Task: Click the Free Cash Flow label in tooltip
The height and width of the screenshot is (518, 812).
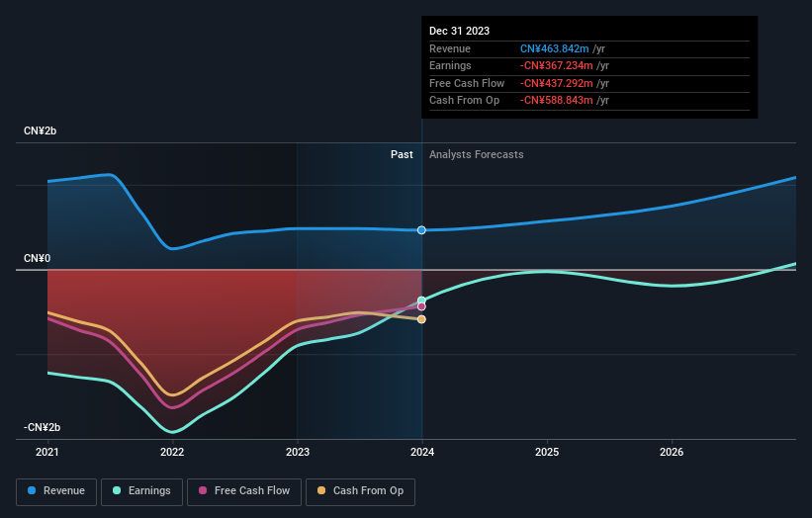Action: pyautogui.click(x=467, y=83)
